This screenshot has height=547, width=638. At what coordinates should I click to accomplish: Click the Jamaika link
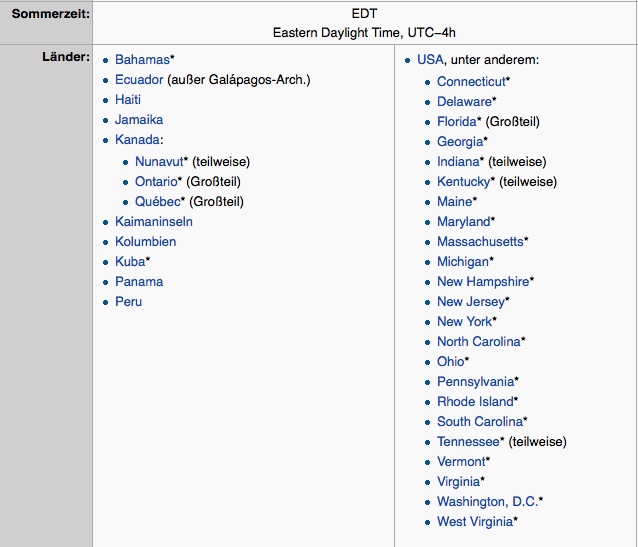pos(139,120)
